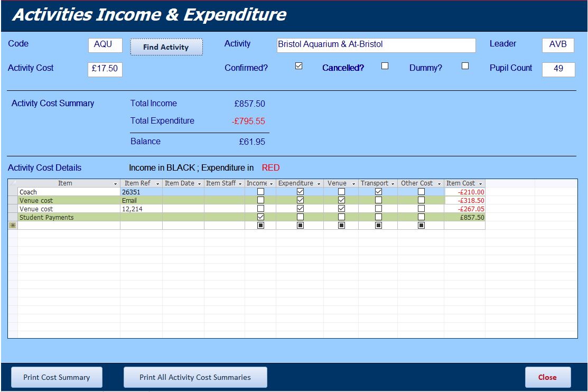Click Item Date cell in Coach row
The height and width of the screenshot is (392, 588).
(183, 192)
